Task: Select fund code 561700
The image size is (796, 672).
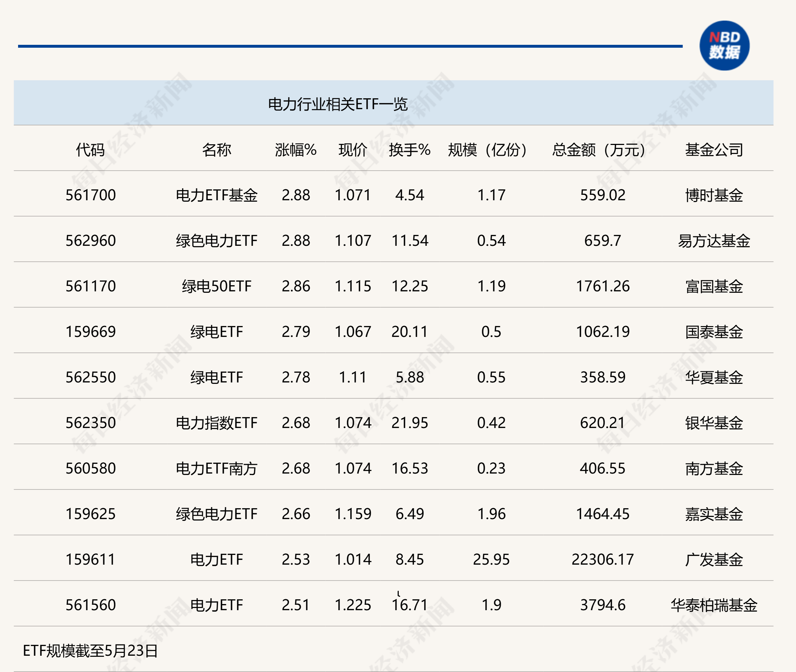Action: pos(90,195)
